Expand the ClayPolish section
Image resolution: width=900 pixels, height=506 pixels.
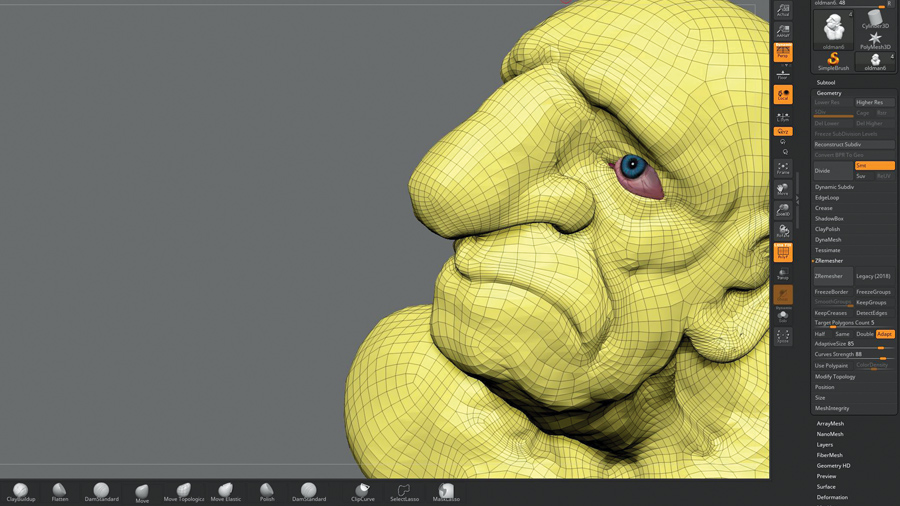click(x=827, y=229)
